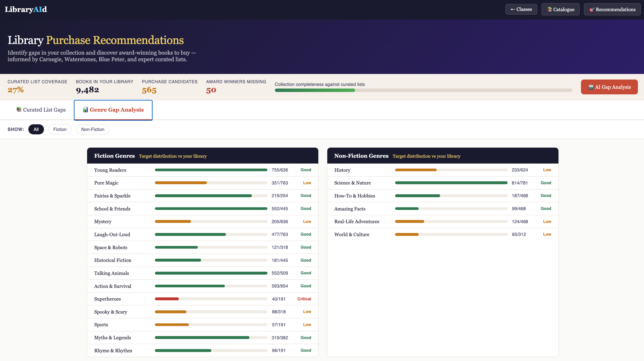Click the books icon on Catalogue button

pyautogui.click(x=549, y=9)
